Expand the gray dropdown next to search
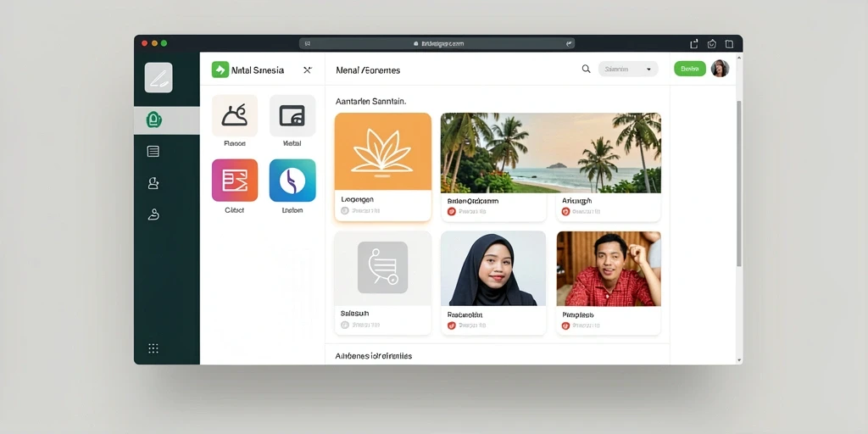868x434 pixels. click(628, 70)
